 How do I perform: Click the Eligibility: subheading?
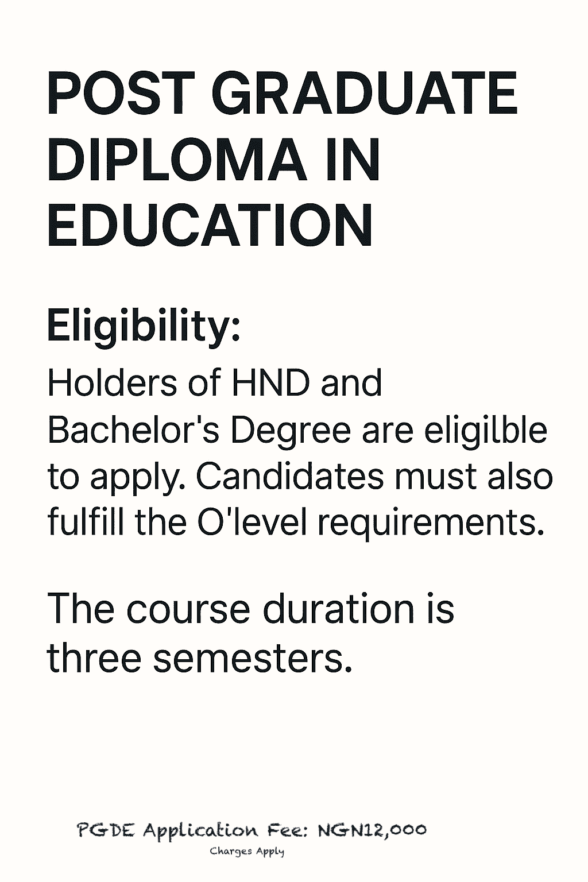coord(144,326)
